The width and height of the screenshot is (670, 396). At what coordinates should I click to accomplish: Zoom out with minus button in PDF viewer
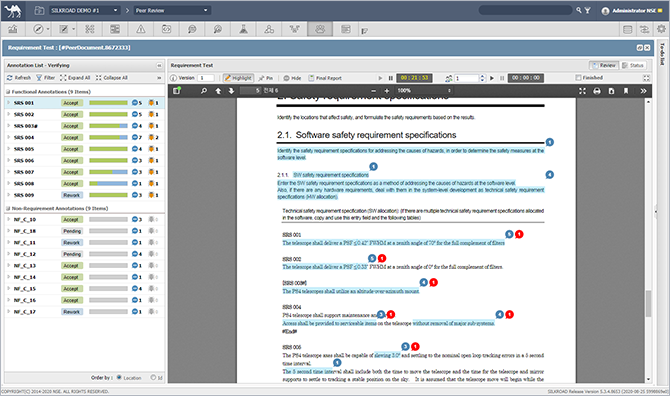coord(373,91)
